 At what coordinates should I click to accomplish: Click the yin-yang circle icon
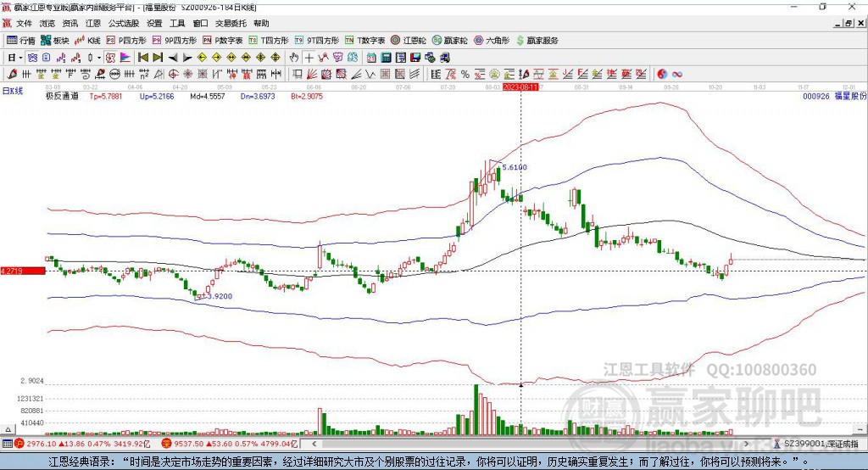click(x=661, y=74)
